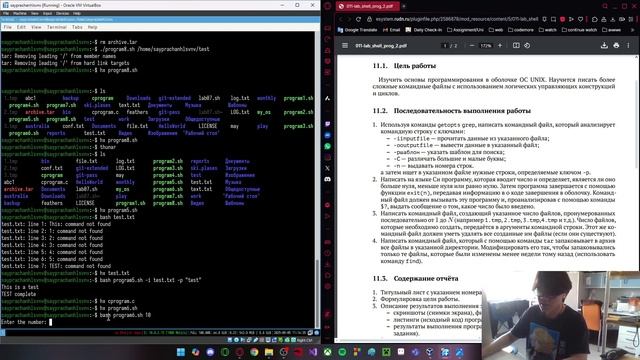Expand the codemore bookmark folder

coord(521,30)
